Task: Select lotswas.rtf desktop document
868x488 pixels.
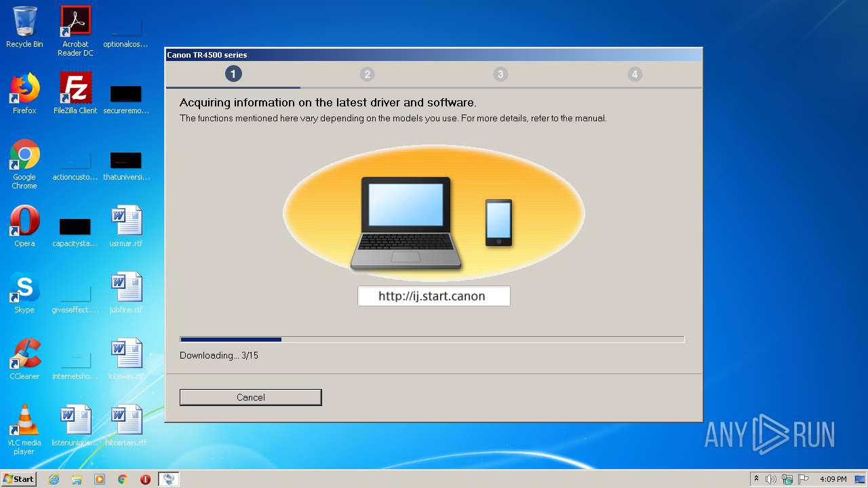Action: [126, 359]
